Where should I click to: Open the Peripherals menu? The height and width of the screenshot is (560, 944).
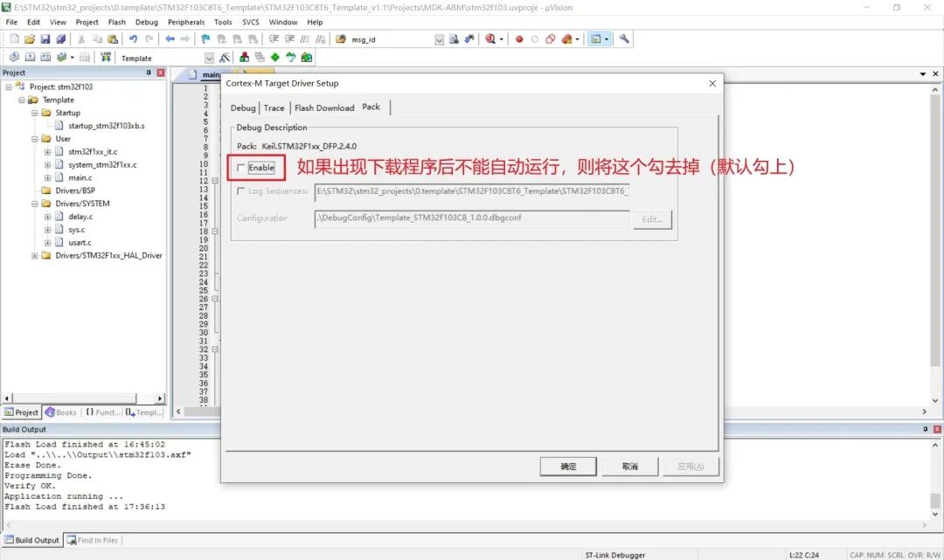click(185, 22)
